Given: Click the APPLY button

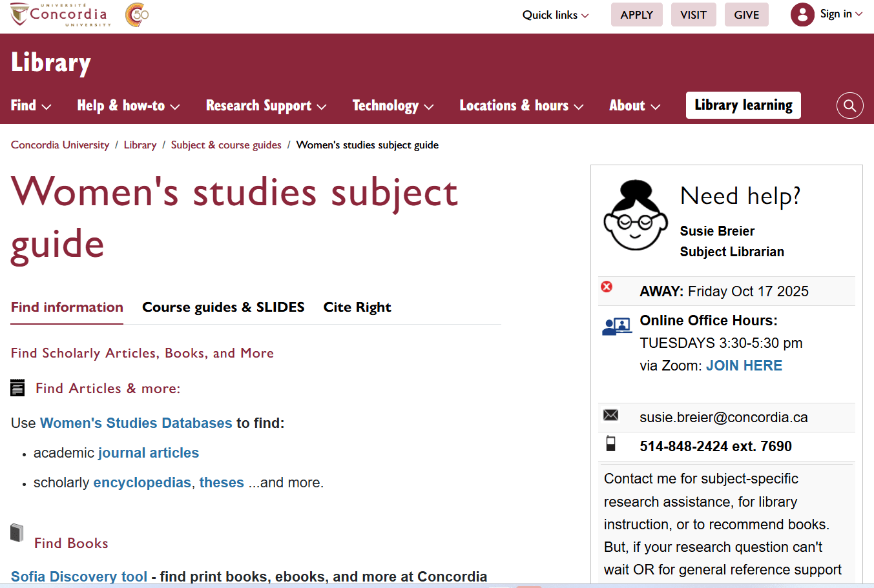Looking at the screenshot, I should coord(636,14).
